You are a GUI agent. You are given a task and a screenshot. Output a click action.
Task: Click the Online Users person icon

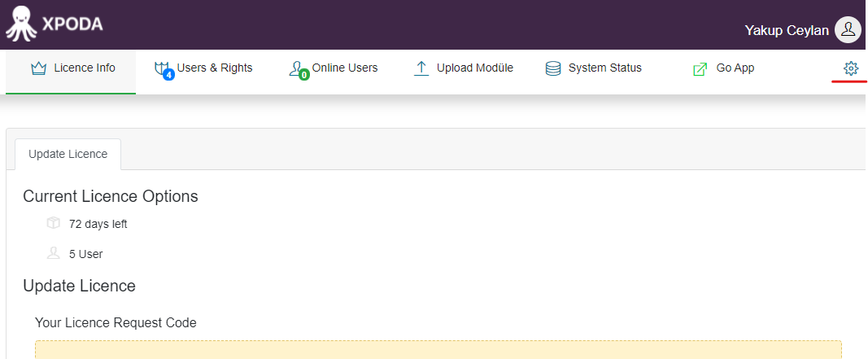point(299,70)
